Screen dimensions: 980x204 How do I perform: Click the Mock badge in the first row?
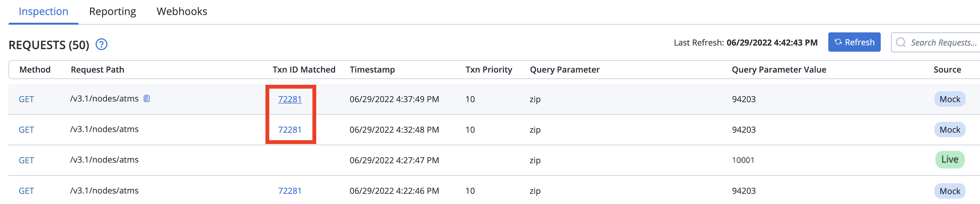tap(949, 99)
